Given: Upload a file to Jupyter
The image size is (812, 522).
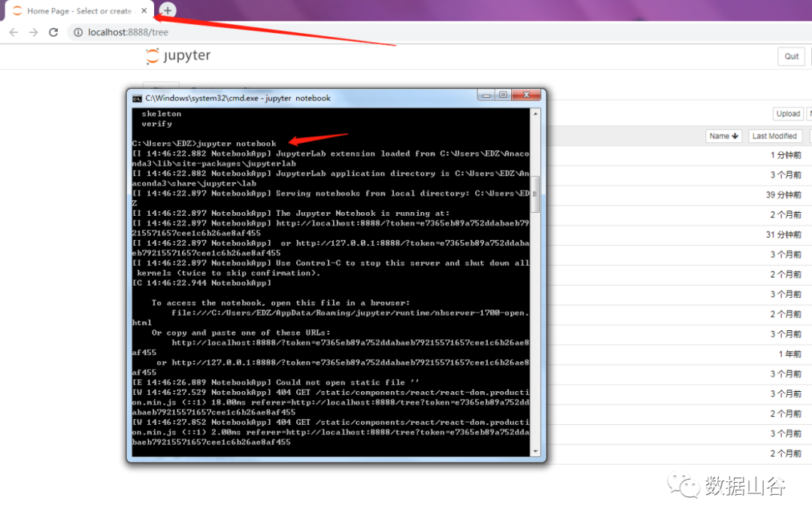Looking at the screenshot, I should 788,114.
